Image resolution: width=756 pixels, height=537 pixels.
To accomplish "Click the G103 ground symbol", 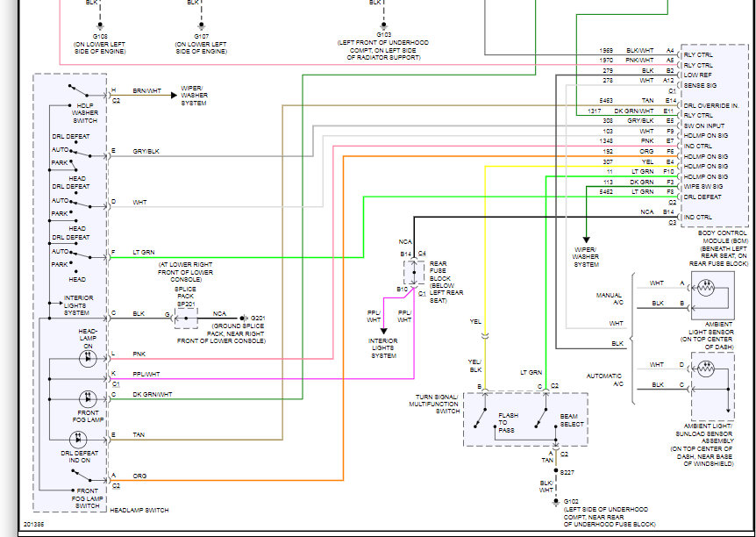I will 384,25.
